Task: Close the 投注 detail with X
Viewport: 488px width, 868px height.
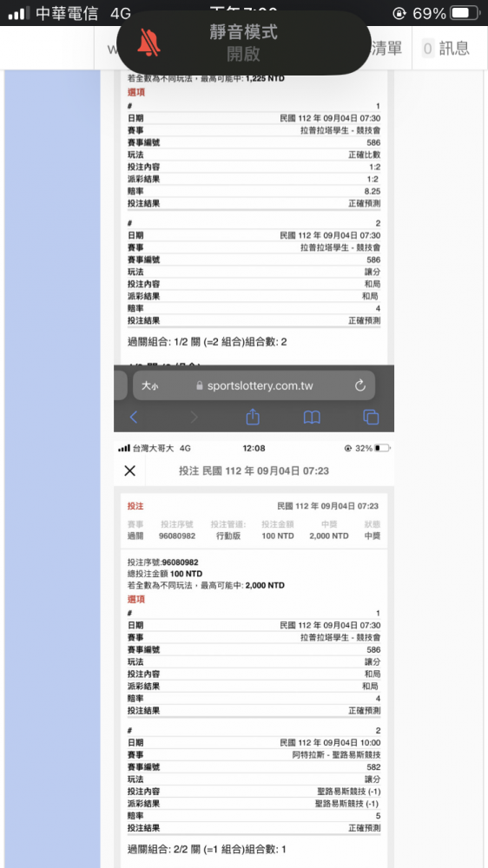Action: pos(129,470)
